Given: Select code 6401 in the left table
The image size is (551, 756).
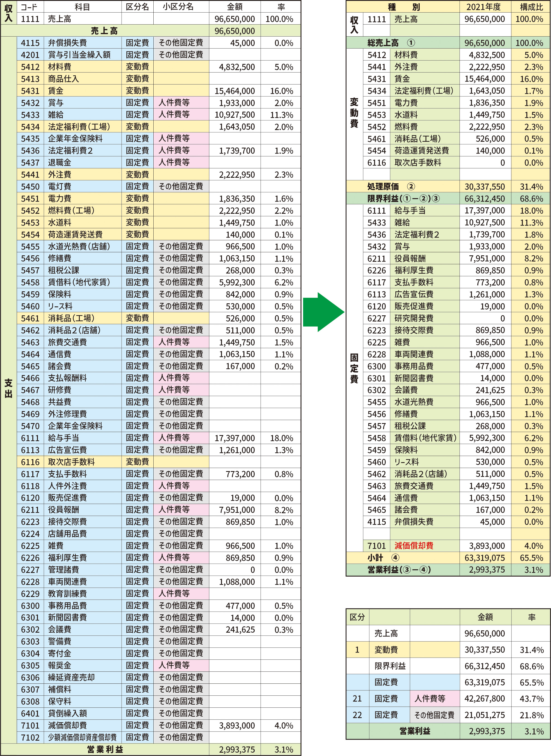Looking at the screenshot, I should tap(30, 713).
